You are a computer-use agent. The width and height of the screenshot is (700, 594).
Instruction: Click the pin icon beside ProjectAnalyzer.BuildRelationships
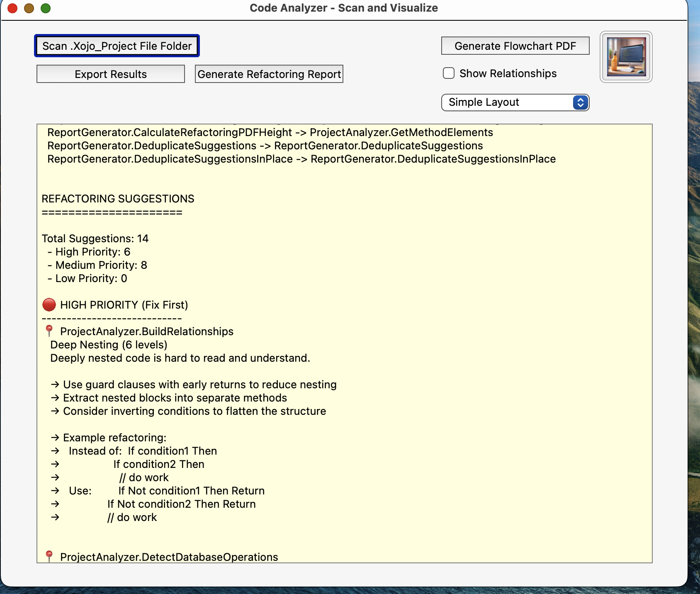[x=49, y=331]
